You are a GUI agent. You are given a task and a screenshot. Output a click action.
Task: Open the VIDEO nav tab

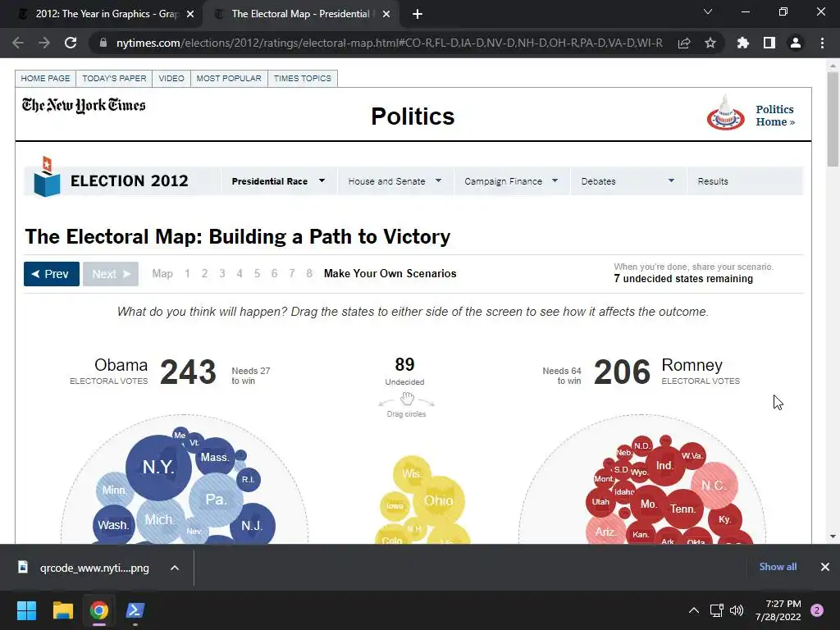171,78
